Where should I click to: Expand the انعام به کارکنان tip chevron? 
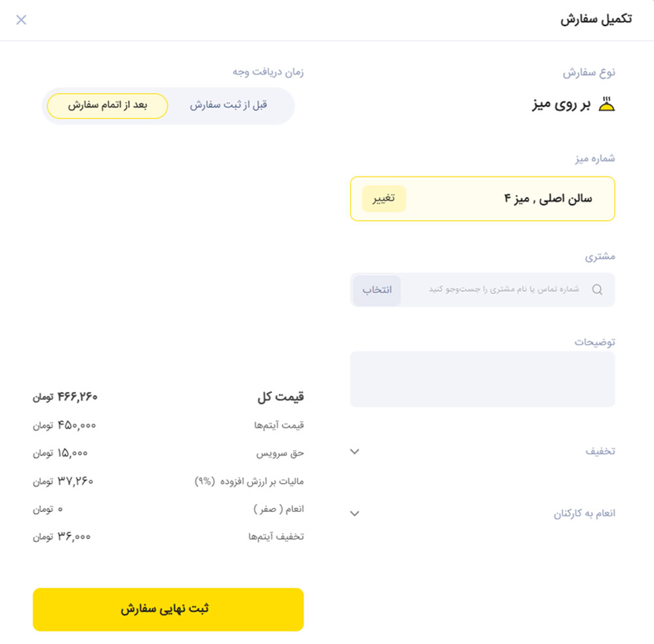354,513
